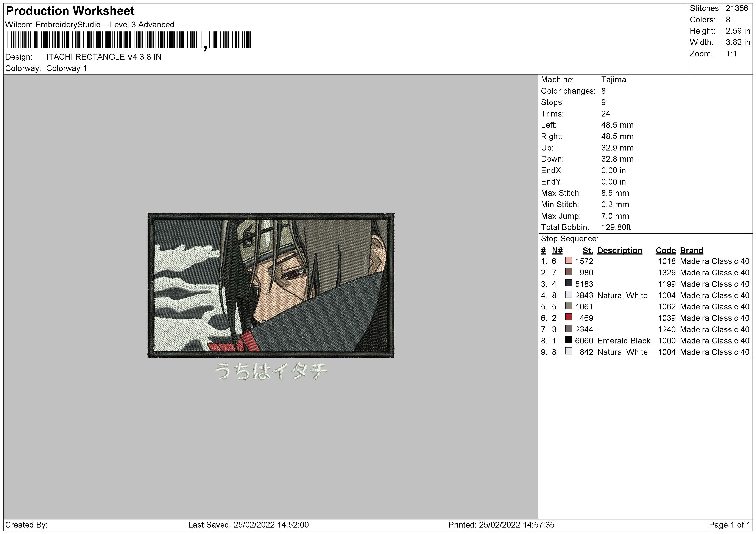Click the stop 4 Natural White swatch

click(x=569, y=295)
